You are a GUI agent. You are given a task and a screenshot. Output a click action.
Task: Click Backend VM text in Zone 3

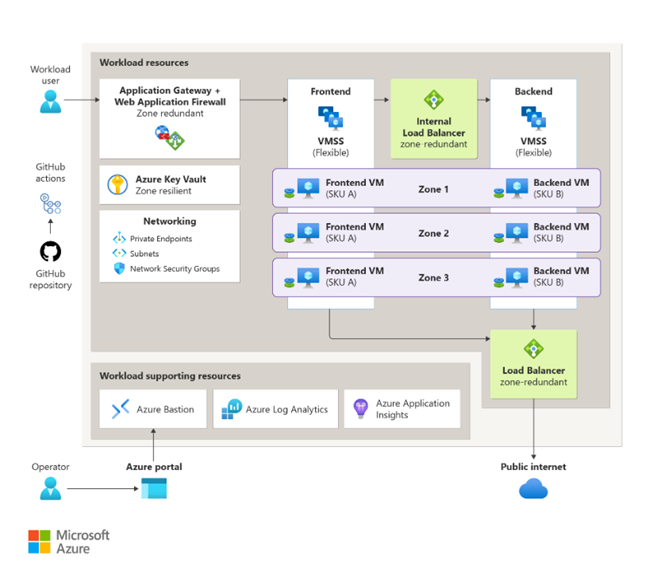click(x=561, y=271)
